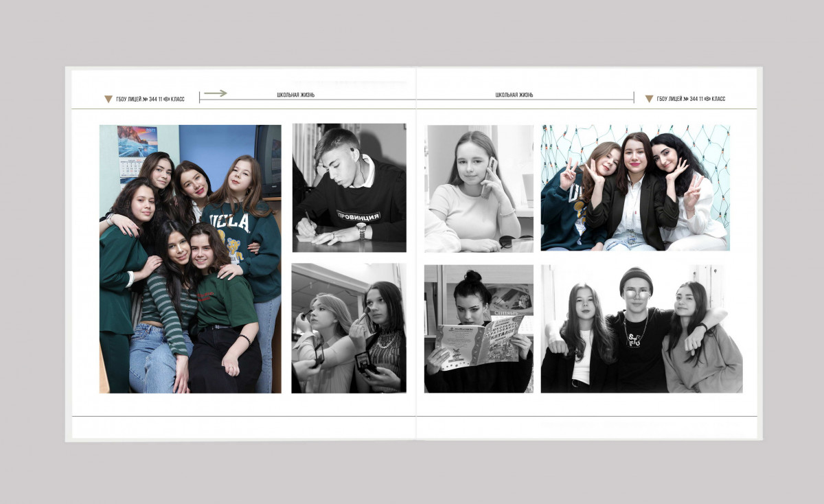Viewport: 824px width, 504px height.
Task: Select "ШКОЛЬНАЯ ЖИЗНЬ" title on right page
Action: click(x=514, y=95)
